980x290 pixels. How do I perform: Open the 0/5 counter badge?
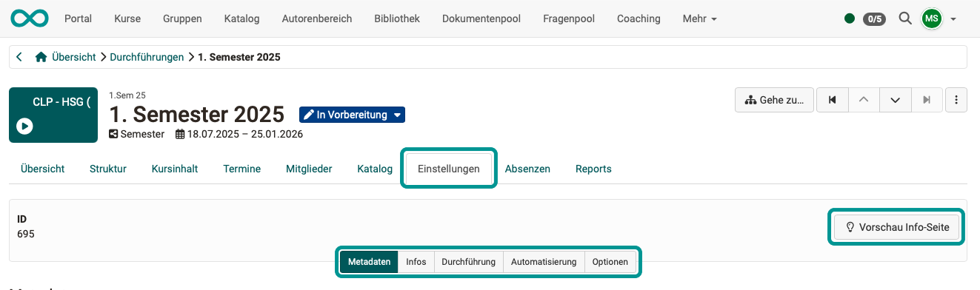pyautogui.click(x=874, y=19)
